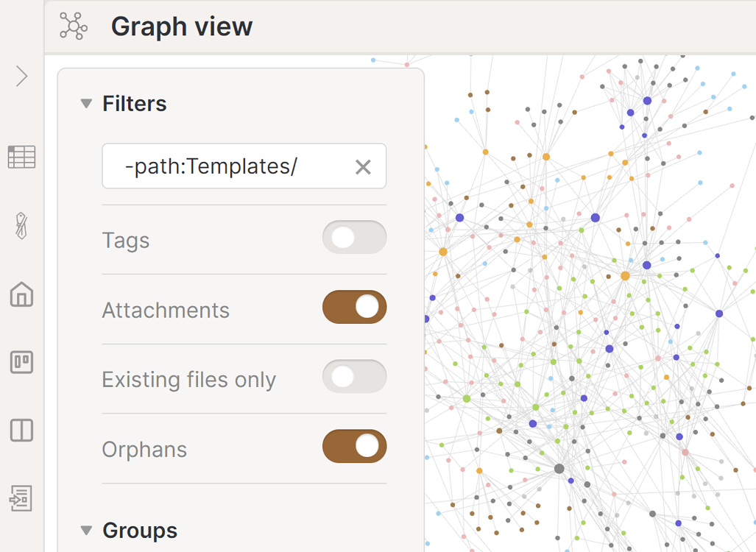The height and width of the screenshot is (552, 756).
Task: Clear the search filter using the X icon
Action: (362, 166)
